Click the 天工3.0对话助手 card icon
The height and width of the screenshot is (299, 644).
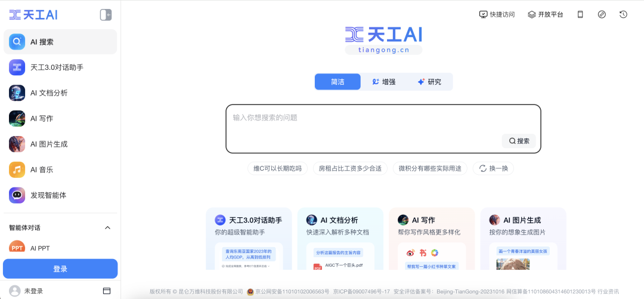221,220
